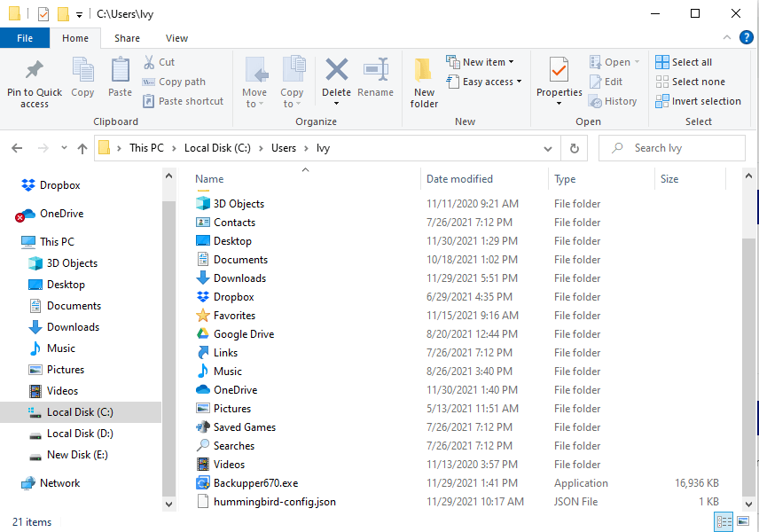Sort by the Size column header
The width and height of the screenshot is (759, 532).
pos(690,178)
